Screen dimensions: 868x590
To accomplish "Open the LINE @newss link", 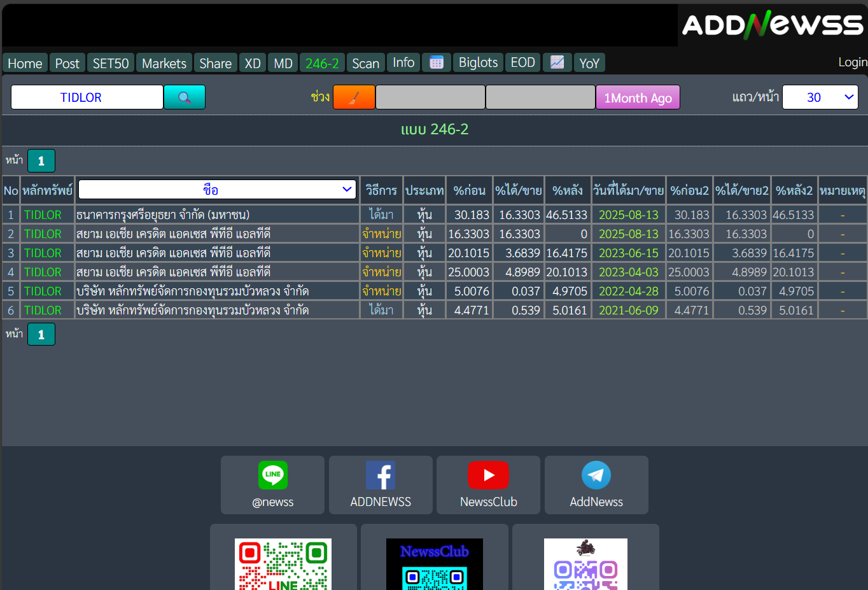I will click(x=273, y=485).
